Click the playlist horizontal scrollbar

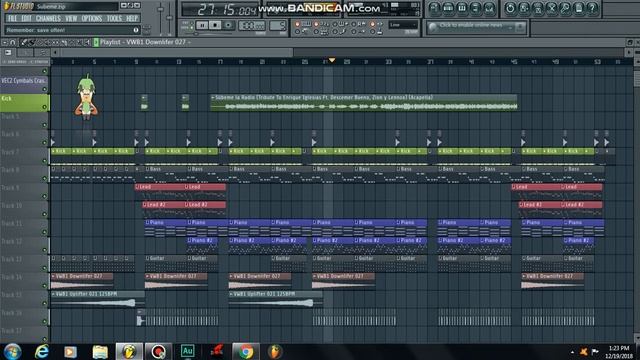178,53
